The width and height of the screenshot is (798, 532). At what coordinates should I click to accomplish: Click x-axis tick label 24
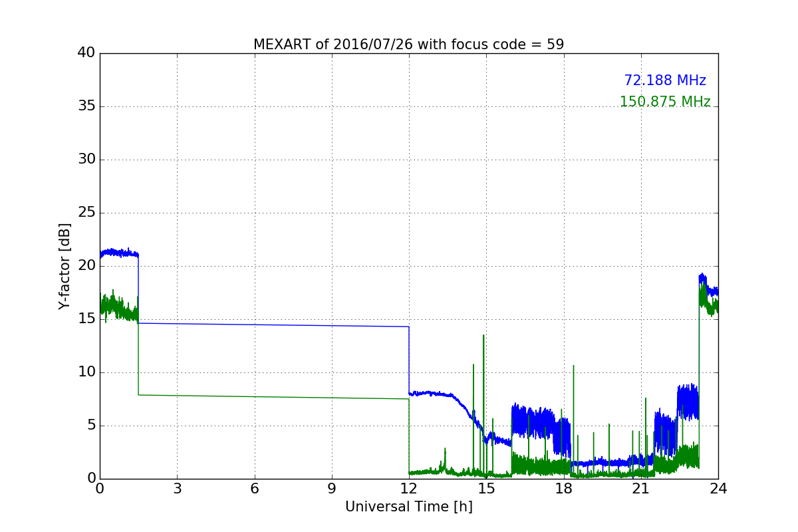pos(718,489)
